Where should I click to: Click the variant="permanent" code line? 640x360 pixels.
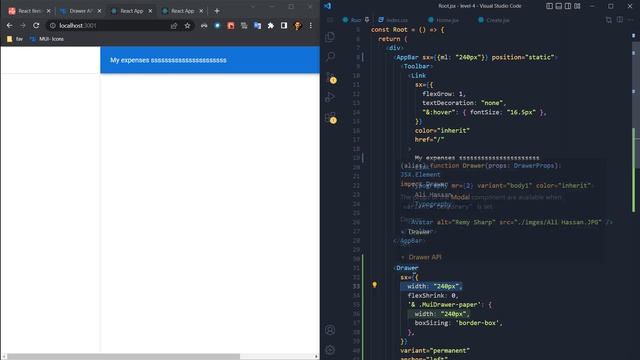[435, 350]
